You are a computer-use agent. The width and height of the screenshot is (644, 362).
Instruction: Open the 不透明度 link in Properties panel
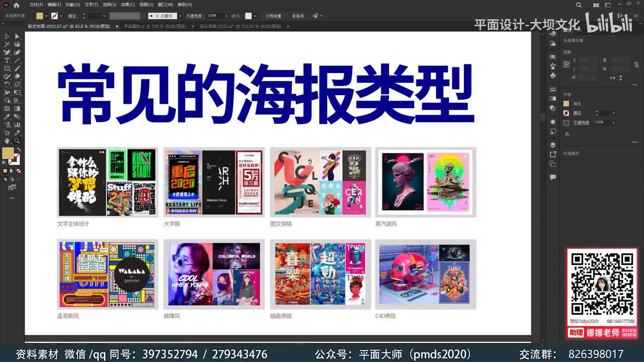581,123
